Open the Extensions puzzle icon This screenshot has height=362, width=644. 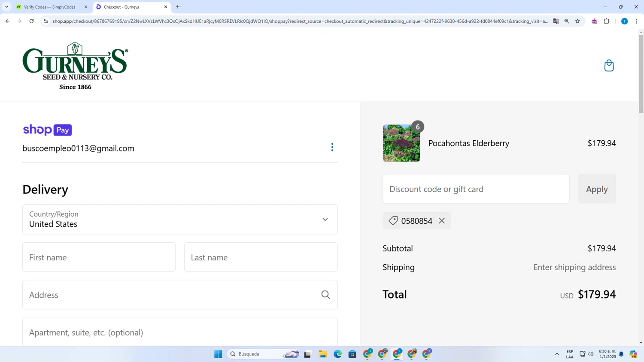[607, 21]
